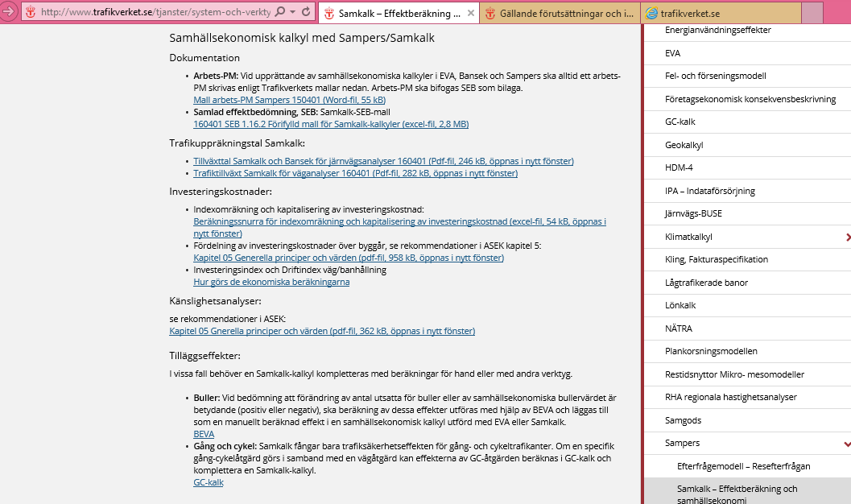This screenshot has width=851, height=504.
Task: Select Samkalk – Effektberäkning och samhällsekonomi submenu item
Action: click(x=747, y=493)
